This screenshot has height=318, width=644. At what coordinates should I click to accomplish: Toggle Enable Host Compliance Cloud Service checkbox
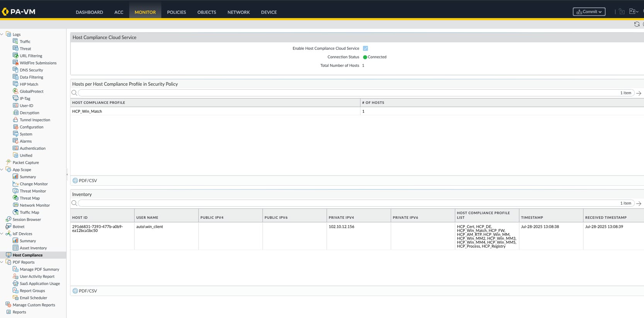[365, 49]
